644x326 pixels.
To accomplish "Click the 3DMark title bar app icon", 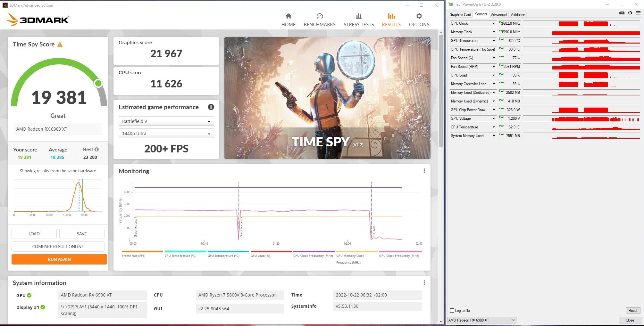I will pos(5,5).
